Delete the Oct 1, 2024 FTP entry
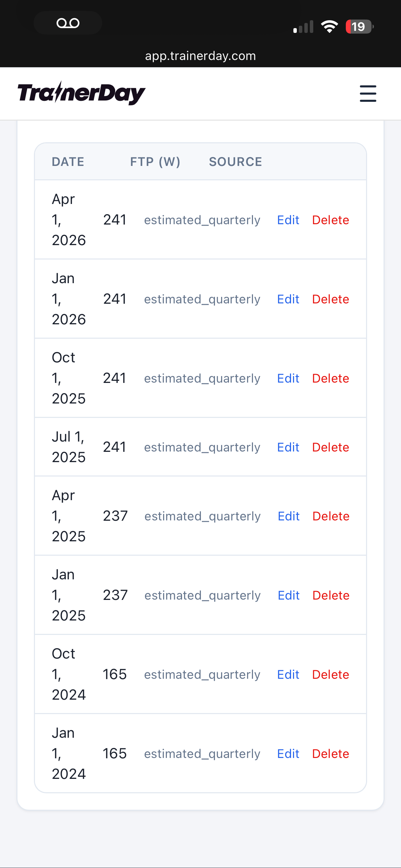Screen dimensions: 401x868 point(330,674)
